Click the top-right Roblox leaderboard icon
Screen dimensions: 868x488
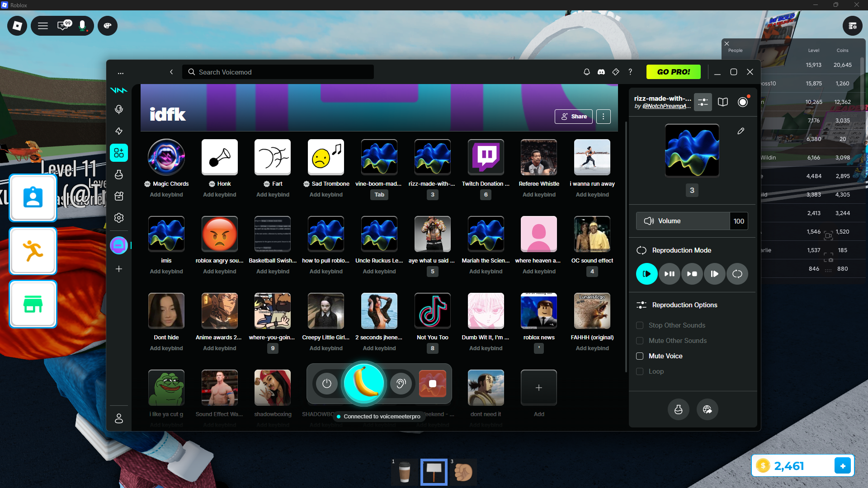(x=853, y=26)
